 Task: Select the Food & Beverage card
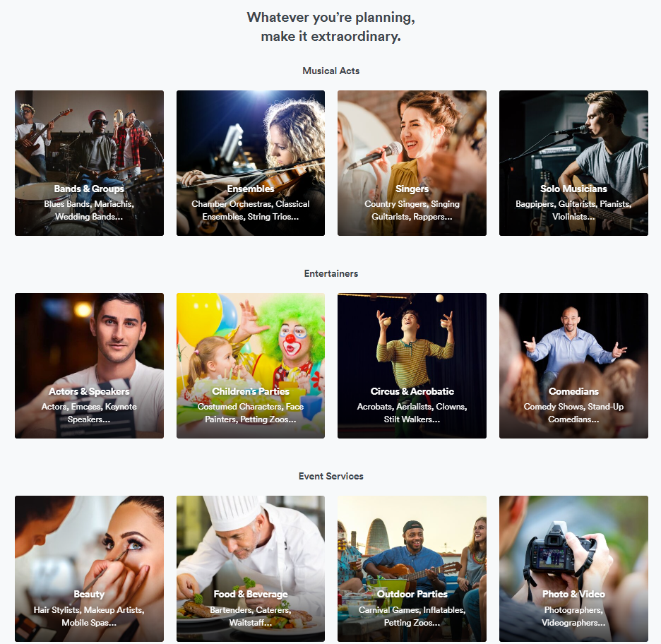click(x=251, y=568)
